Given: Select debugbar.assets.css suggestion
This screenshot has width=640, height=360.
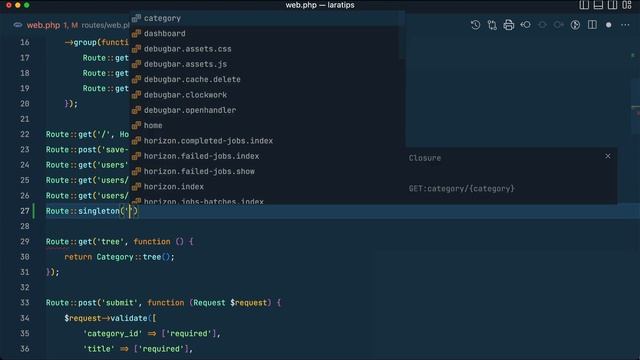Looking at the screenshot, I should click(x=267, y=49).
